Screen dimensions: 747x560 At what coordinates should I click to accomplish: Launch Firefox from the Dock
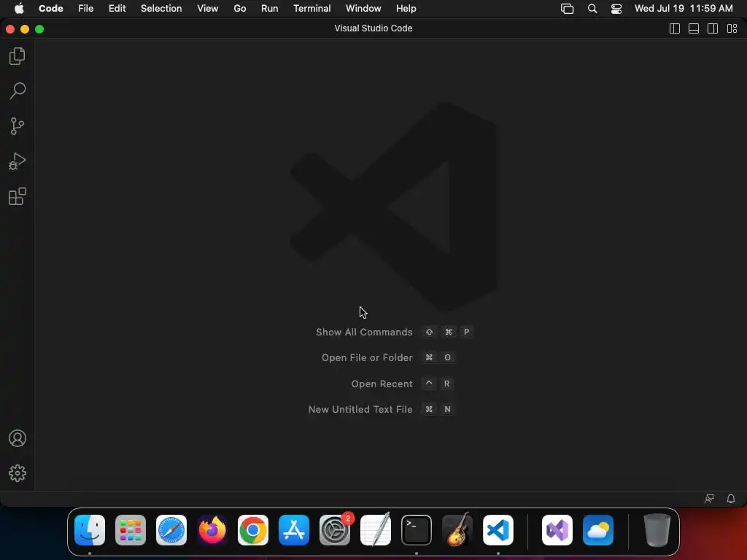pos(212,530)
